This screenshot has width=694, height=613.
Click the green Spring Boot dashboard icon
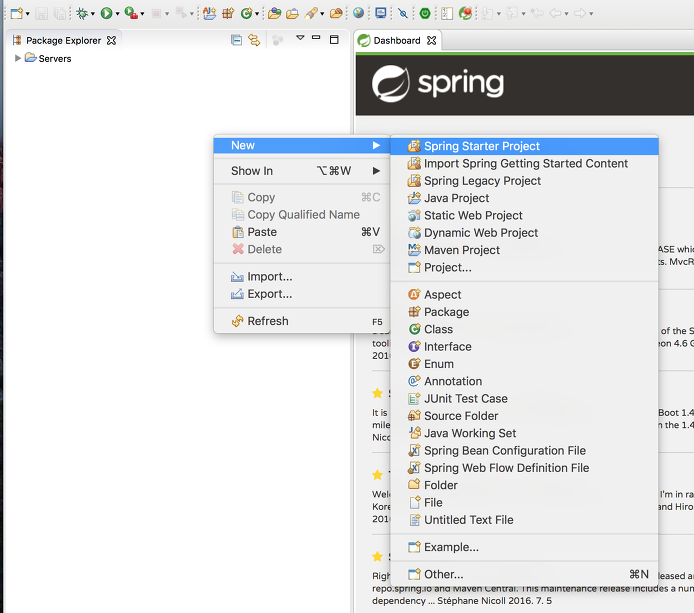click(425, 13)
